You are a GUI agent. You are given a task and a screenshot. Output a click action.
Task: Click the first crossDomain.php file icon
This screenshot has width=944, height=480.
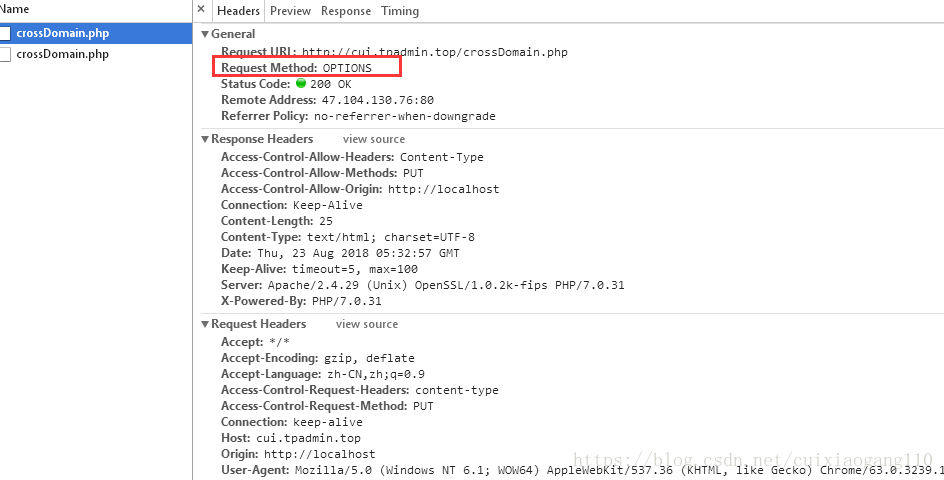click(4, 33)
